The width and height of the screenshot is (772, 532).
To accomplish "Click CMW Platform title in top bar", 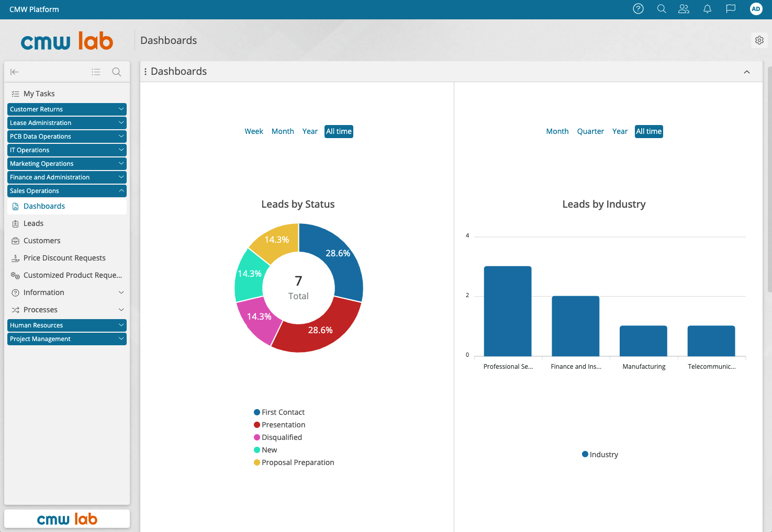I will (x=34, y=9).
